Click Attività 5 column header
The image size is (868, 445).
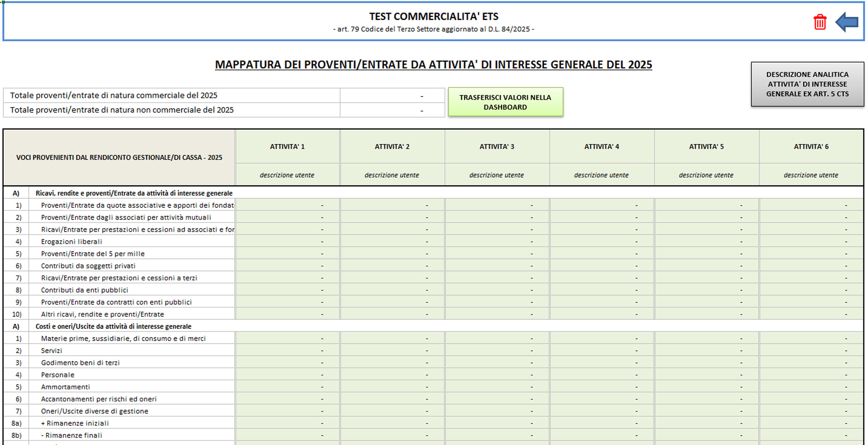click(706, 147)
